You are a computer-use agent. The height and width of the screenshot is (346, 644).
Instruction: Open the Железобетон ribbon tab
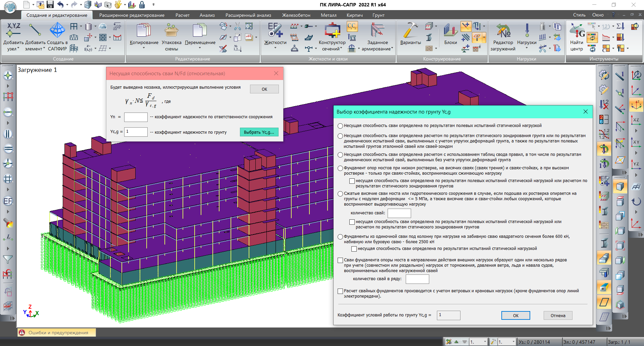coord(296,15)
